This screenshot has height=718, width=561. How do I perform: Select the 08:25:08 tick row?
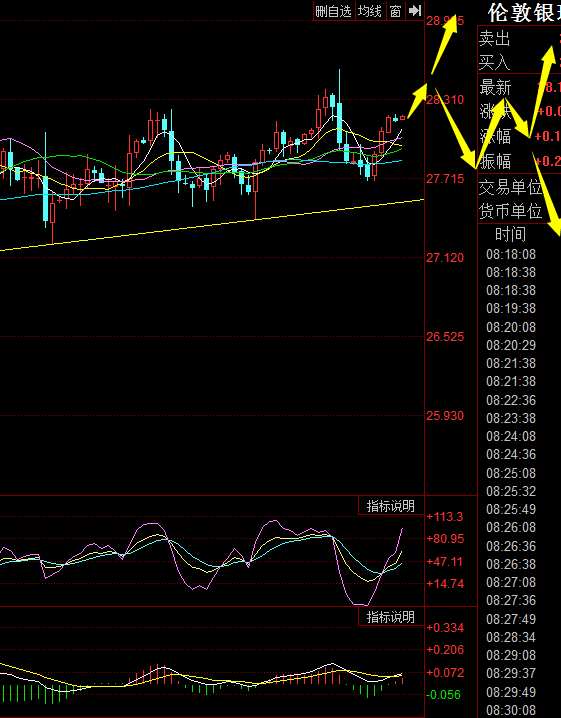coord(511,473)
